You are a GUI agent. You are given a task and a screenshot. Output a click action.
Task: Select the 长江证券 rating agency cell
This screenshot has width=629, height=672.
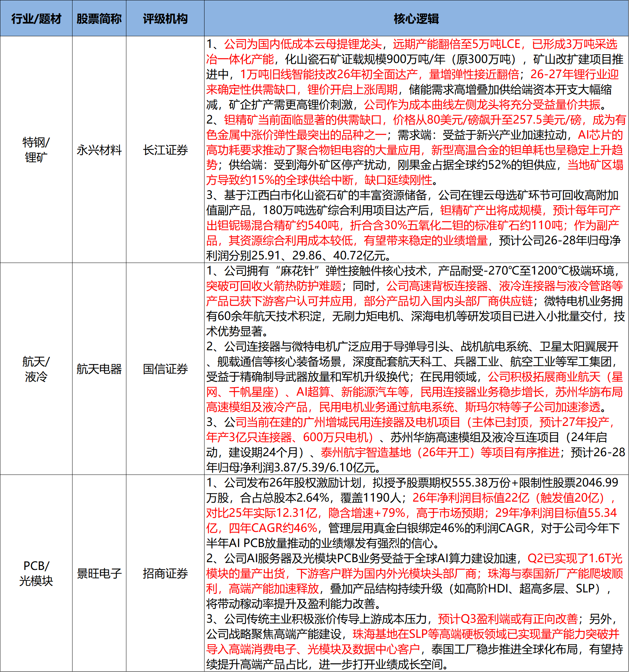[165, 150]
